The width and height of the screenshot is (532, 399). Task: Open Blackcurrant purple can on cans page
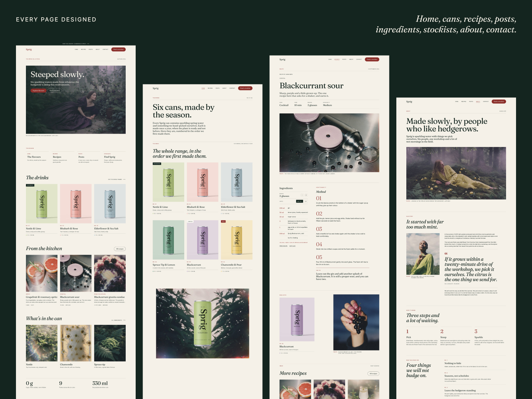[x=202, y=246]
